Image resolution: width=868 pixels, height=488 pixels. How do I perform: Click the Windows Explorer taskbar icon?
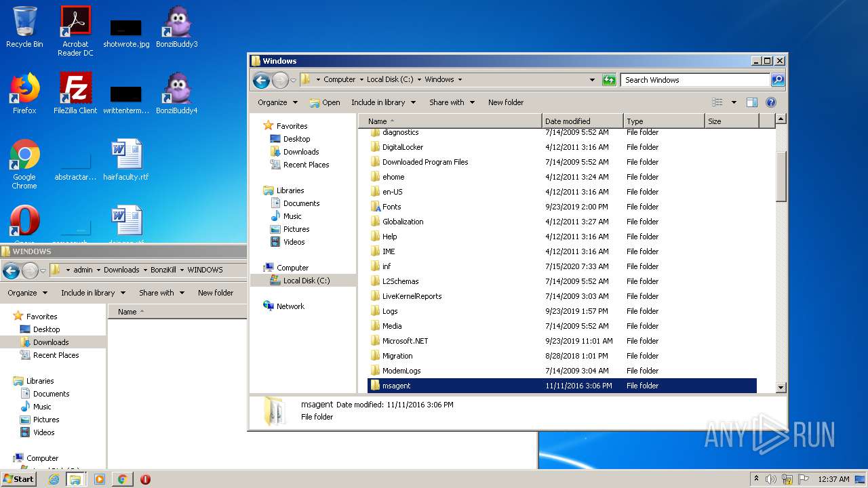[75, 479]
